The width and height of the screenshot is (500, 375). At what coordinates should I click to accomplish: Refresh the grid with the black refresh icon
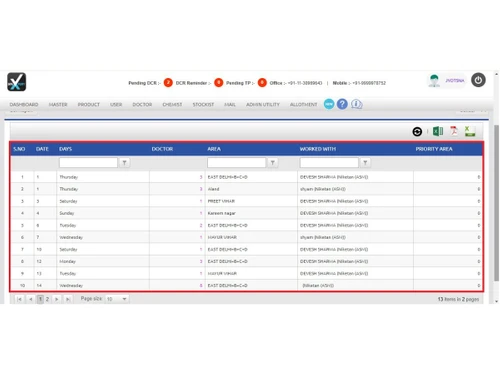[417, 132]
